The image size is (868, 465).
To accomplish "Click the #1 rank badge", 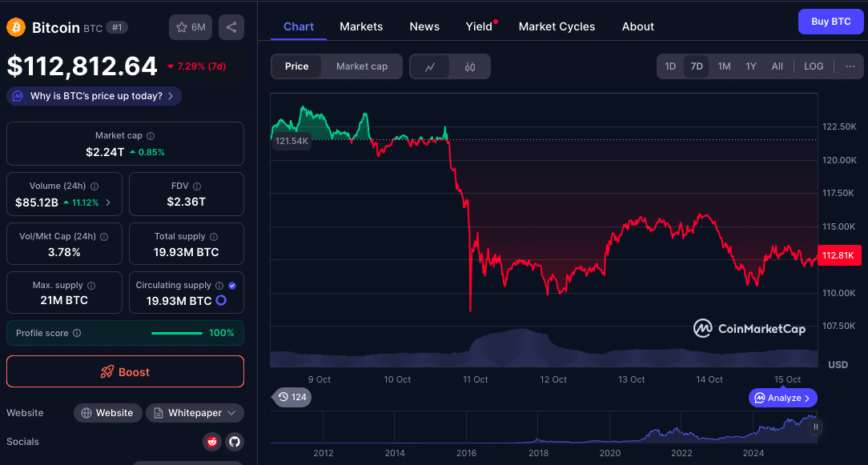I will 117,27.
